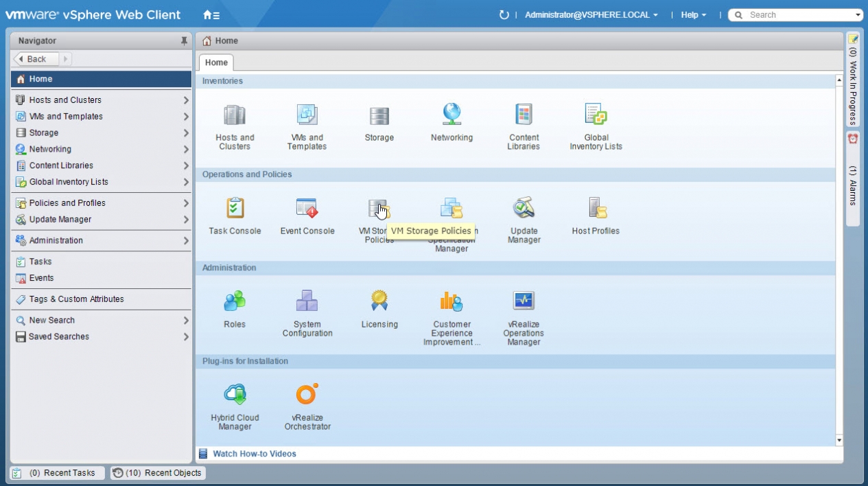The height and width of the screenshot is (486, 868).
Task: Select the Home tab
Action: (x=216, y=62)
